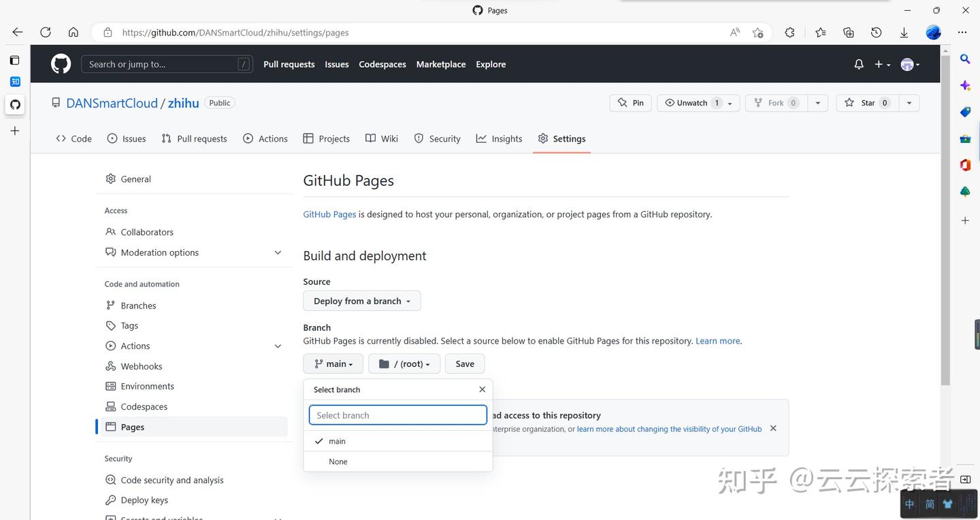Image resolution: width=980 pixels, height=520 pixels.
Task: Open your GitHub profile avatar menu
Action: pos(907,64)
